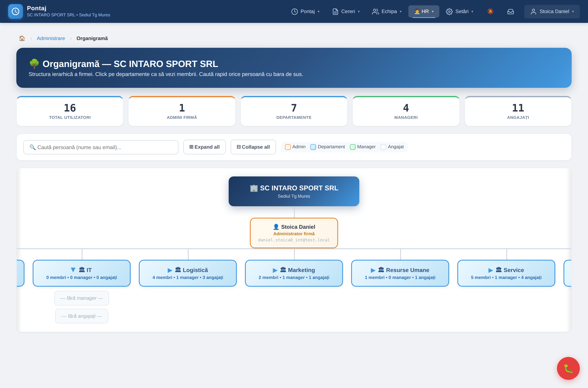This screenshot has width=588, height=388.
Task: Go to Administrare breadcrumb link
Action: click(51, 38)
